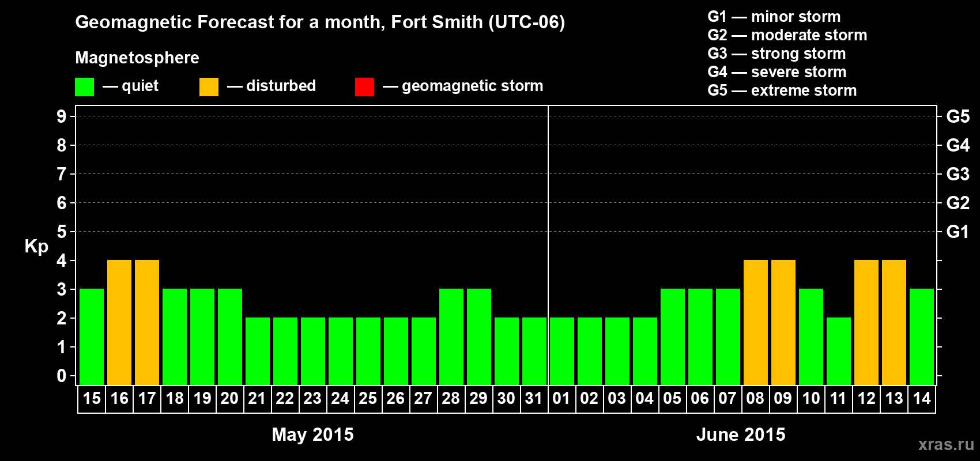Click the 'G2 — moderate storm' legend text
The image size is (980, 461).
(787, 35)
